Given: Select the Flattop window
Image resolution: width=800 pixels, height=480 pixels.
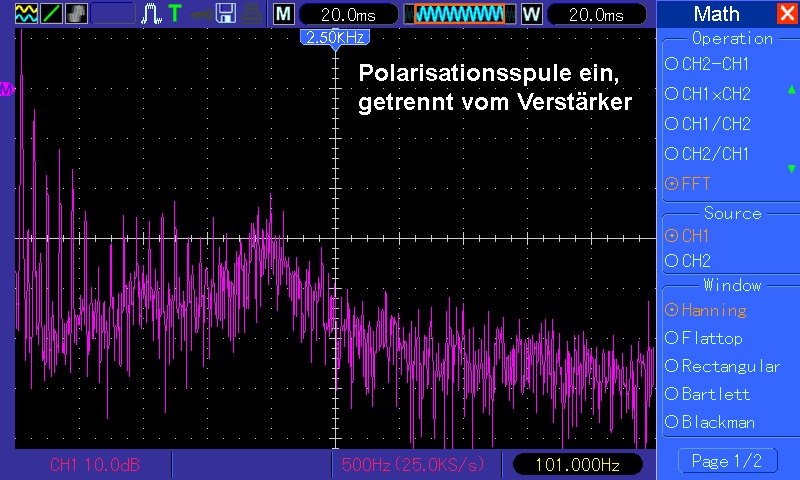Looking at the screenshot, I should pos(704,338).
